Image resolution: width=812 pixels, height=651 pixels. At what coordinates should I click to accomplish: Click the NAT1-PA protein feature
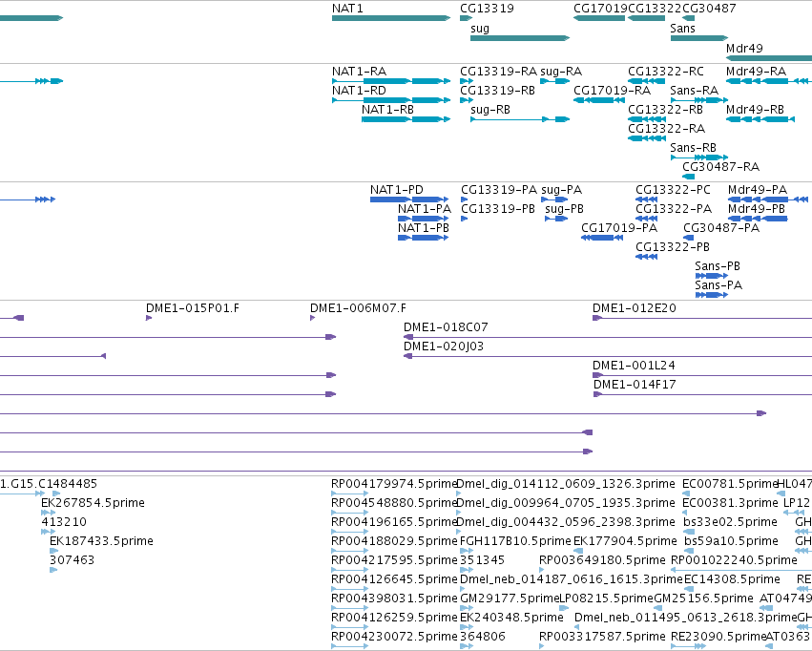click(x=423, y=219)
